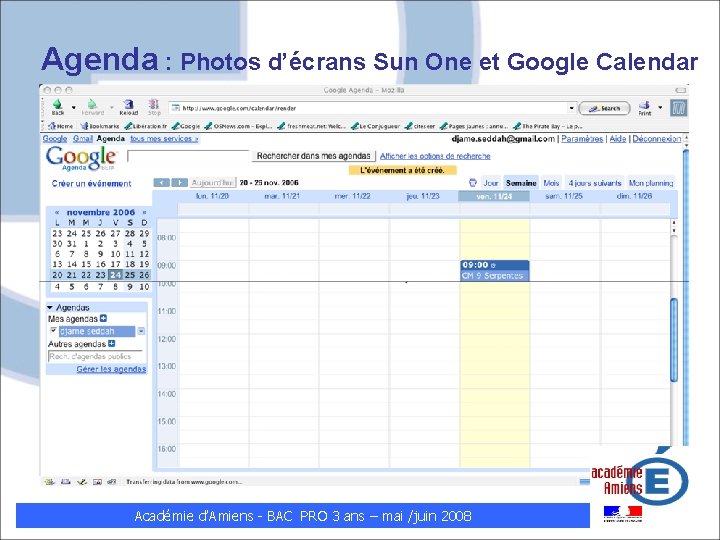Switch to the Mon planning tab
The height and width of the screenshot is (540, 720).
651,183
